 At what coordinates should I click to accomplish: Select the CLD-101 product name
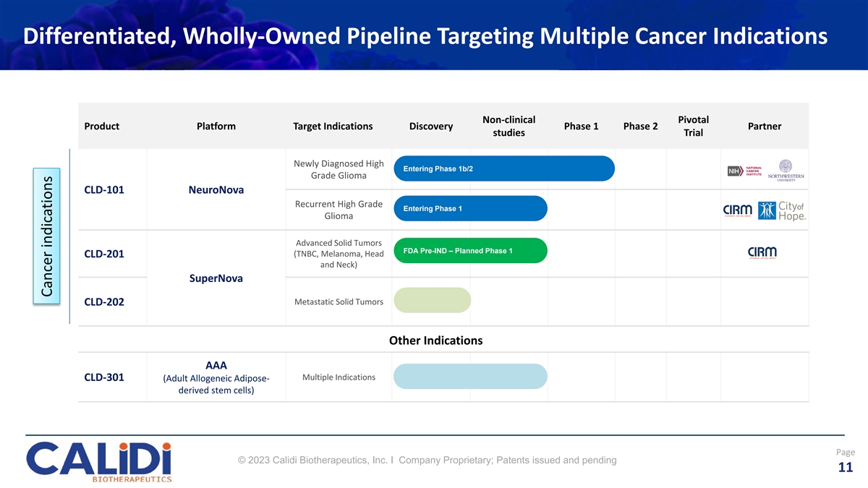pos(104,190)
